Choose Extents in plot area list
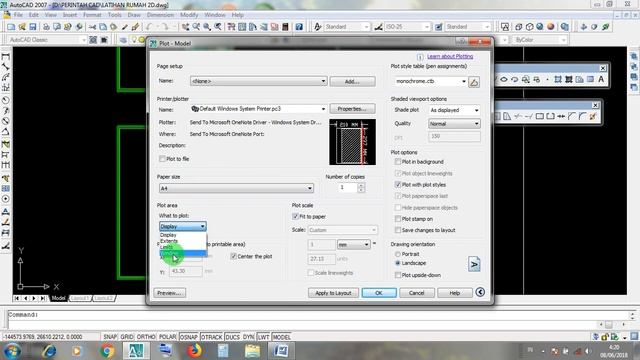Image resolution: width=640 pixels, height=360 pixels. coord(182,241)
